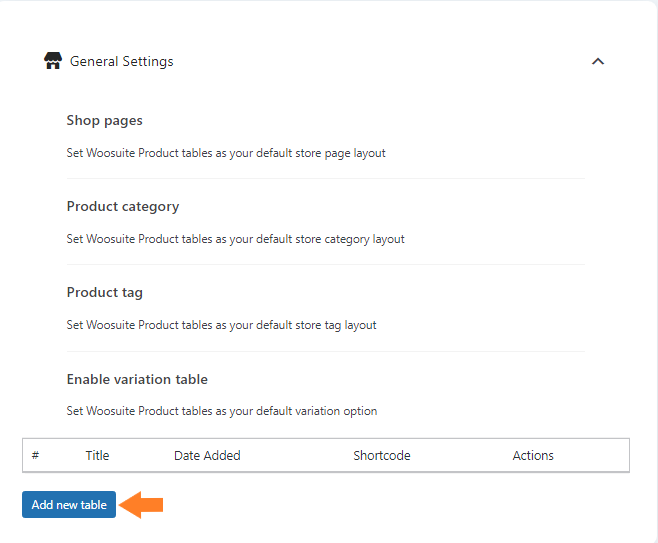Click the Date Added column header
Image resolution: width=658 pixels, height=543 pixels.
[207, 455]
